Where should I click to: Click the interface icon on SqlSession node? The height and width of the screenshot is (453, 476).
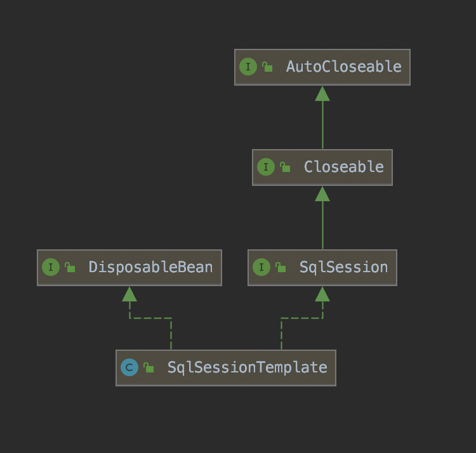coord(261,267)
